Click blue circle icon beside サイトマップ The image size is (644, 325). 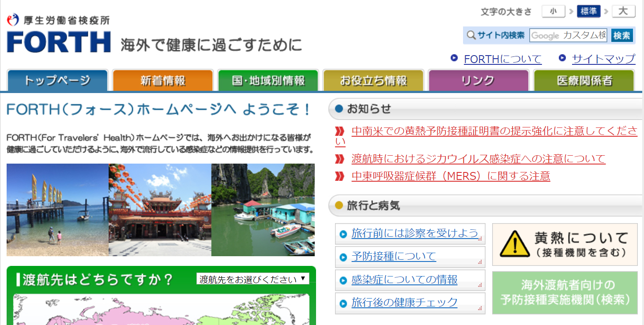tap(562, 58)
